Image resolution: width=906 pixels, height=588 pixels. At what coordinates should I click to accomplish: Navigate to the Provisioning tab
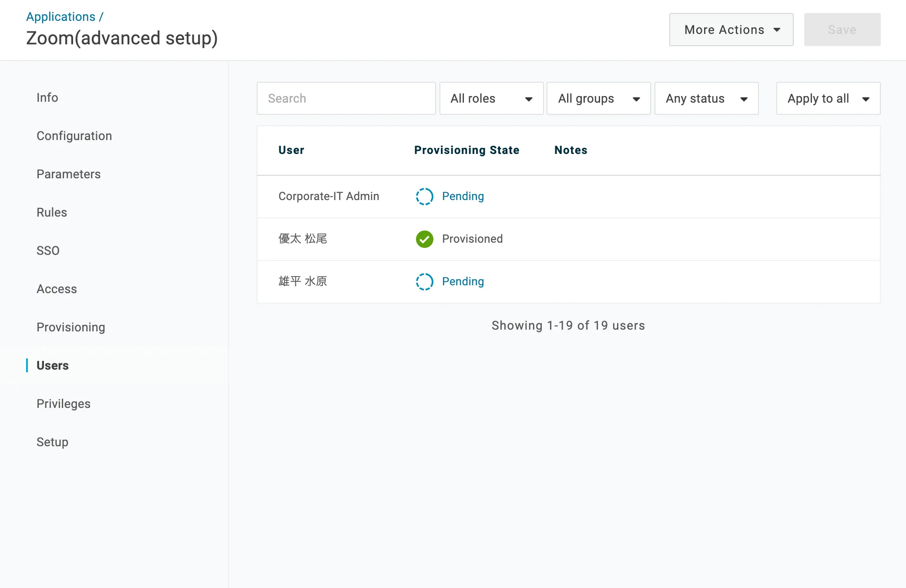pyautogui.click(x=71, y=327)
